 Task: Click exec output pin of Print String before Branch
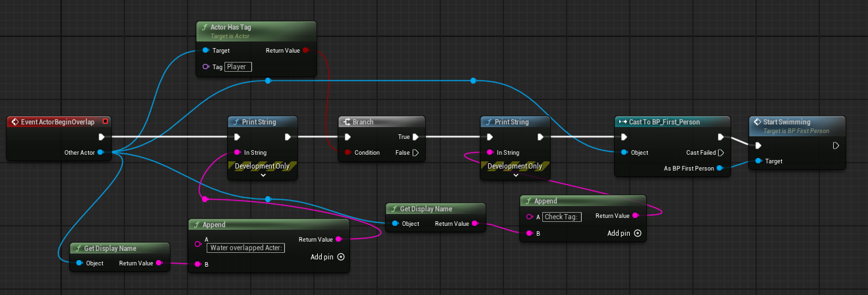coord(288,137)
